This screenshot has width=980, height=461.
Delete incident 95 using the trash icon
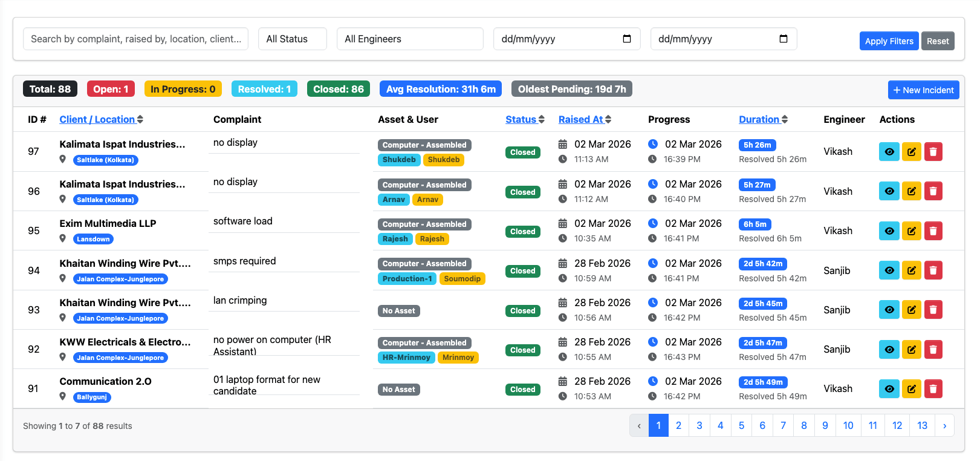(x=933, y=230)
